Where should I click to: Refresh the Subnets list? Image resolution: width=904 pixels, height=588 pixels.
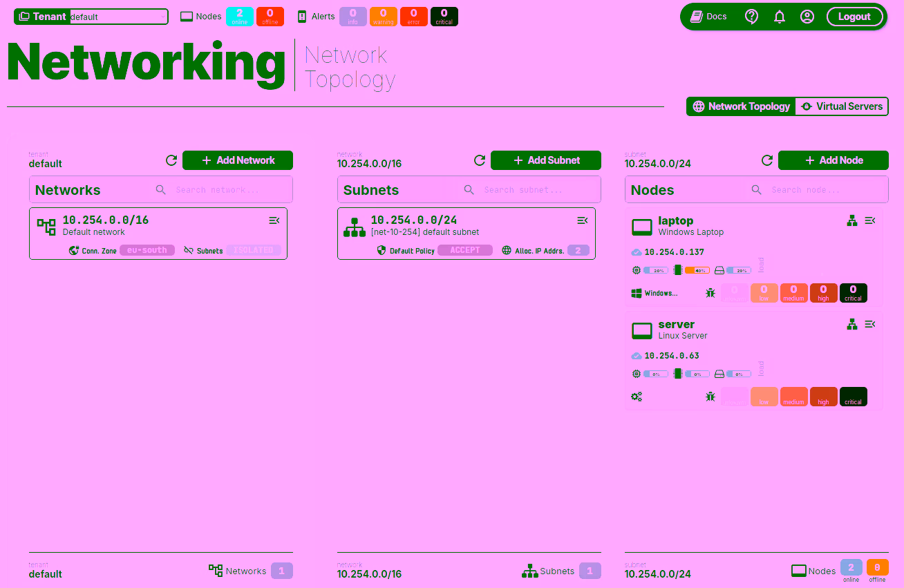click(480, 160)
